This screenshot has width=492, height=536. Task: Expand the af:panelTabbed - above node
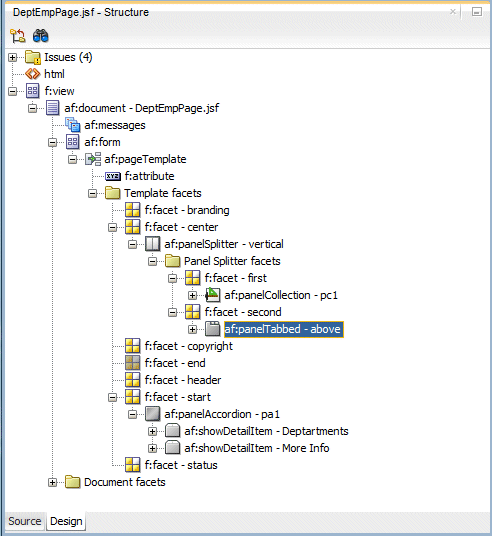point(192,330)
